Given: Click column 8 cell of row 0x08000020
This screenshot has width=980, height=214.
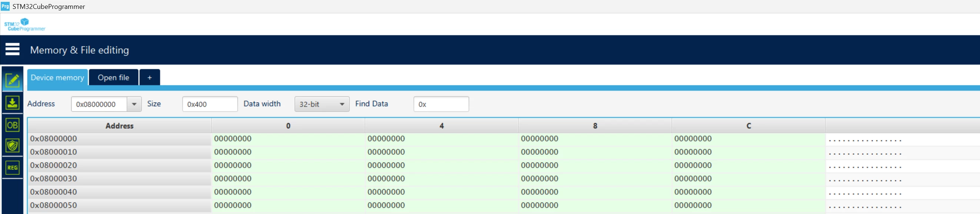Looking at the screenshot, I should 595,165.
